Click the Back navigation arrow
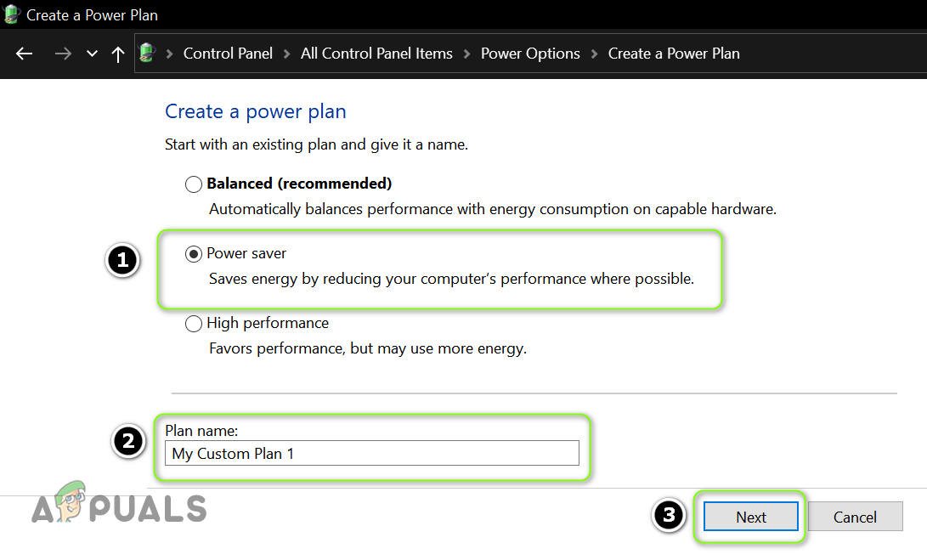 25,54
